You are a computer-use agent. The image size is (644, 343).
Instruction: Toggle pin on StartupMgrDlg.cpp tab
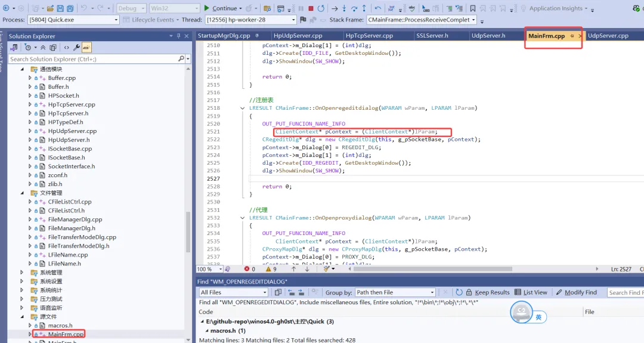[257, 35]
